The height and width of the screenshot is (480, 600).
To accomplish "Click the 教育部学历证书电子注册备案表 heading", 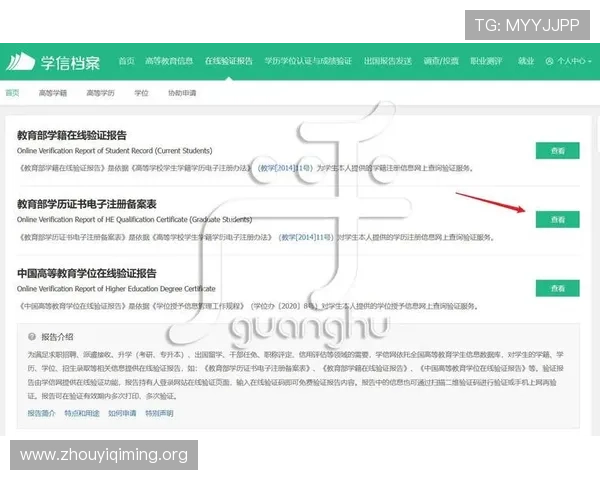I will [86, 204].
